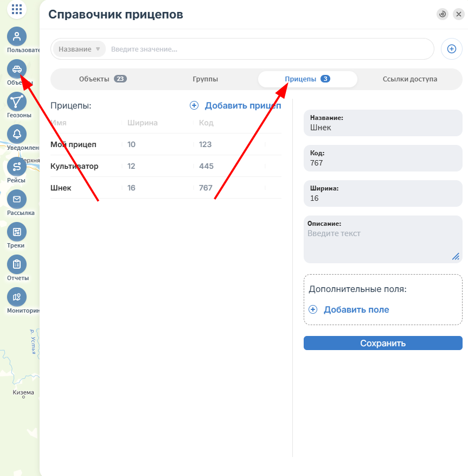This screenshot has height=476, width=468.
Task: Open the Tracks (Треки) sidebar icon
Action: [x=17, y=232]
